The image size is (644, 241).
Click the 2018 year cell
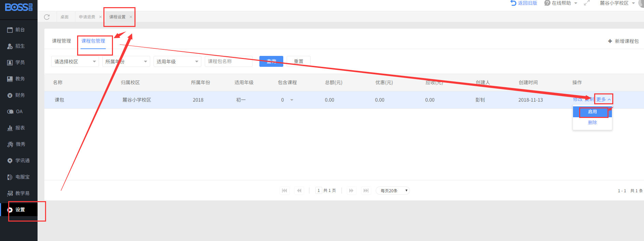(x=198, y=100)
